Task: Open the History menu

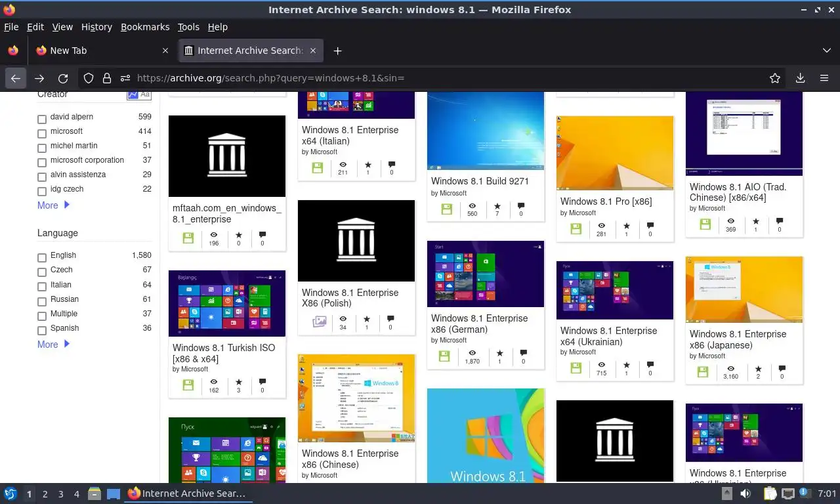Action: [x=96, y=27]
